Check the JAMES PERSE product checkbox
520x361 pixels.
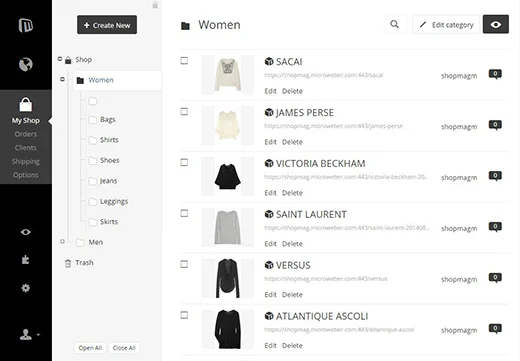pyautogui.click(x=184, y=111)
